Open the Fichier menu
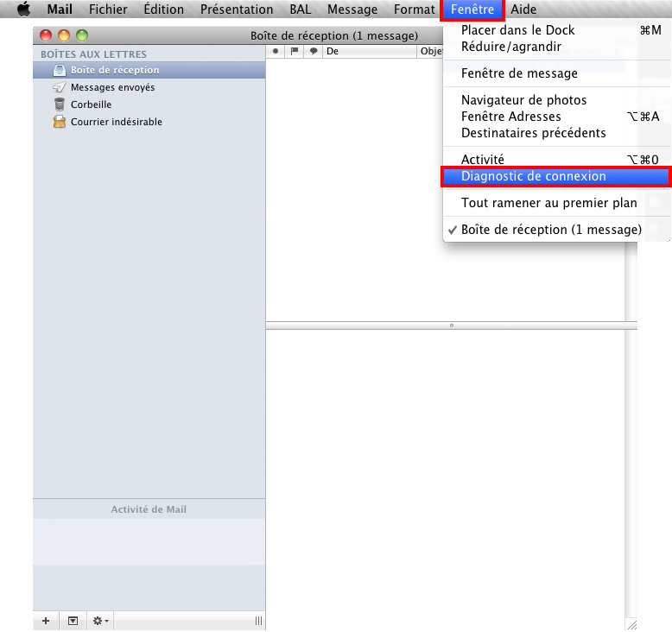 (108, 9)
